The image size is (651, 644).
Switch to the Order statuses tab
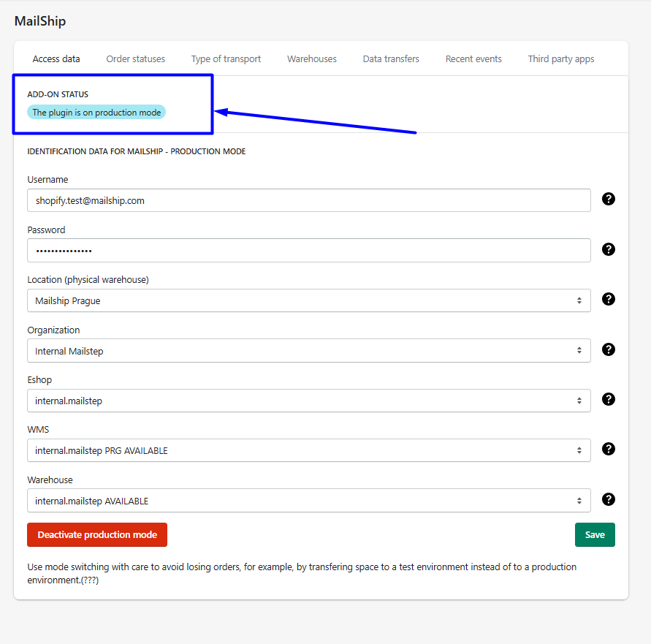click(x=135, y=59)
